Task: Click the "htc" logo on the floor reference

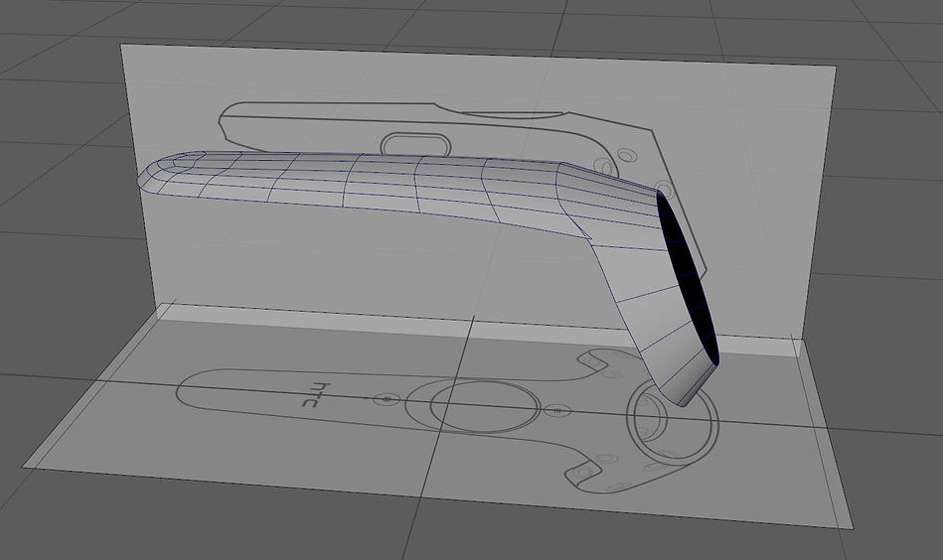Action: (x=315, y=393)
